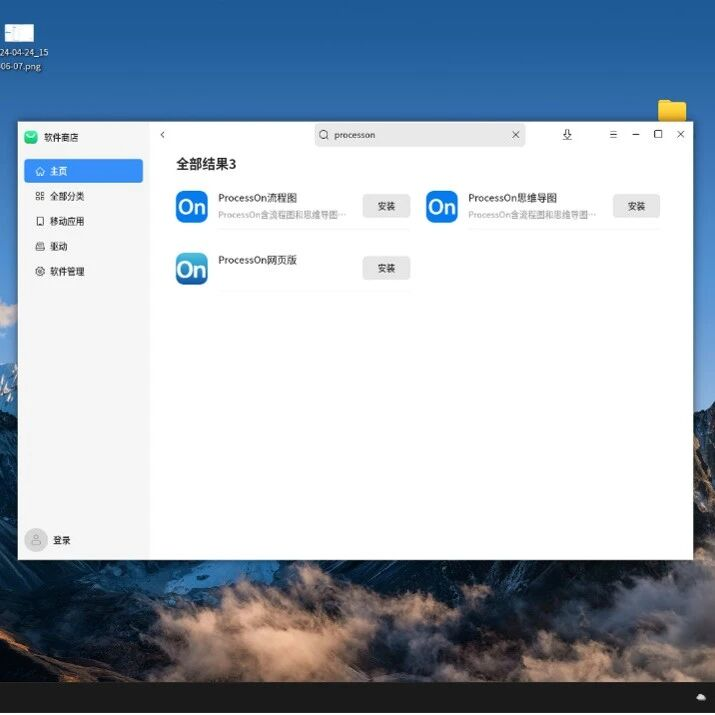Click the ProcessOn思维导图 app icon
The width and height of the screenshot is (715, 715).
click(x=442, y=207)
